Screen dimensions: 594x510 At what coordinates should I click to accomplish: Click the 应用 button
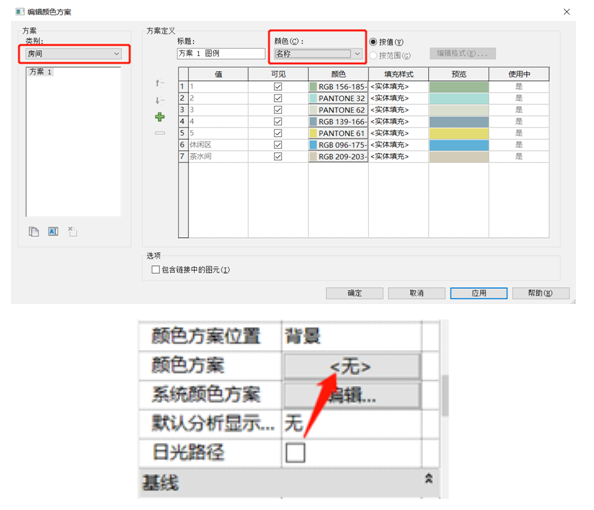click(x=479, y=293)
